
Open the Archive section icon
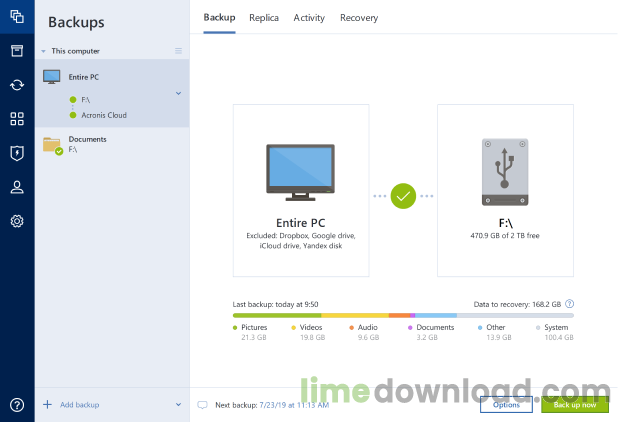(17, 51)
